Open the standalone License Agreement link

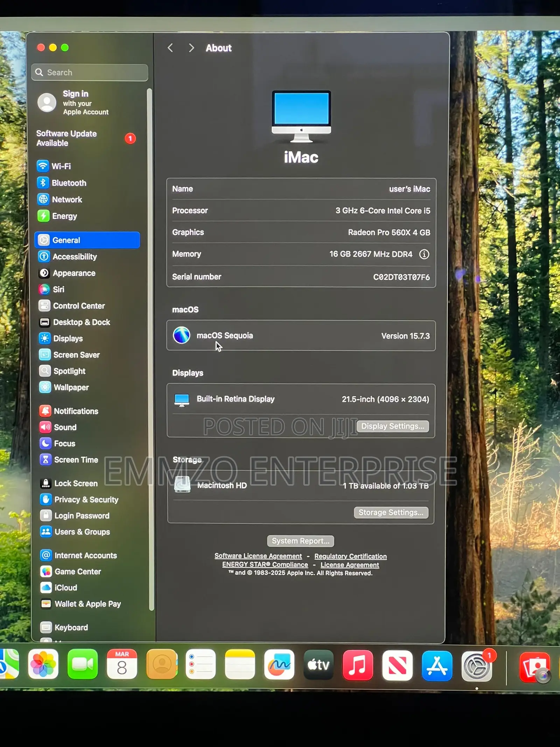click(350, 565)
